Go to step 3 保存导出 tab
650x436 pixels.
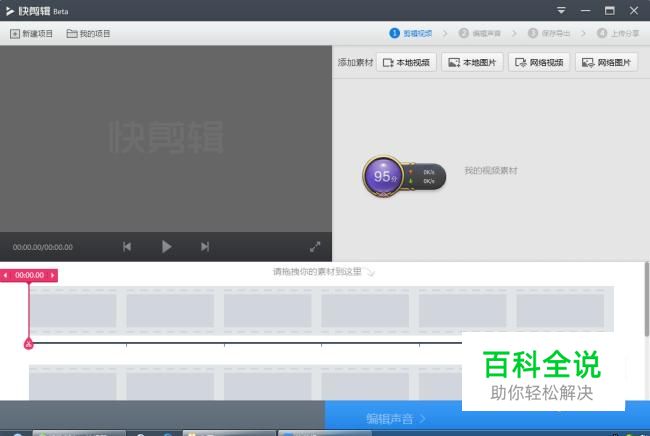coord(549,33)
